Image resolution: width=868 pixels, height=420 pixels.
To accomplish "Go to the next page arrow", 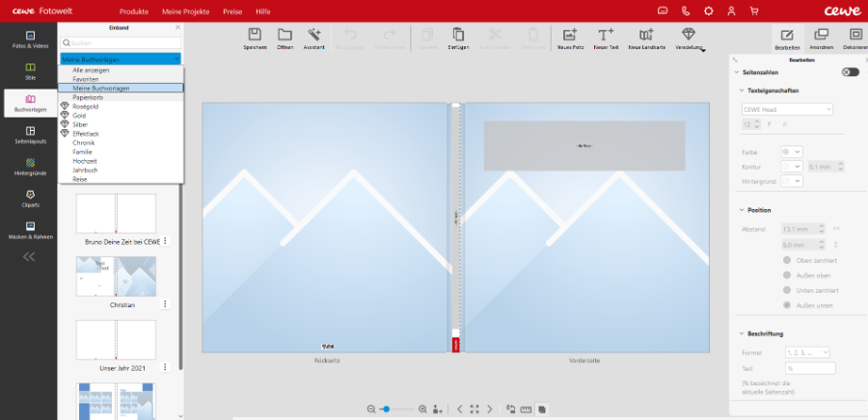I will tap(489, 409).
